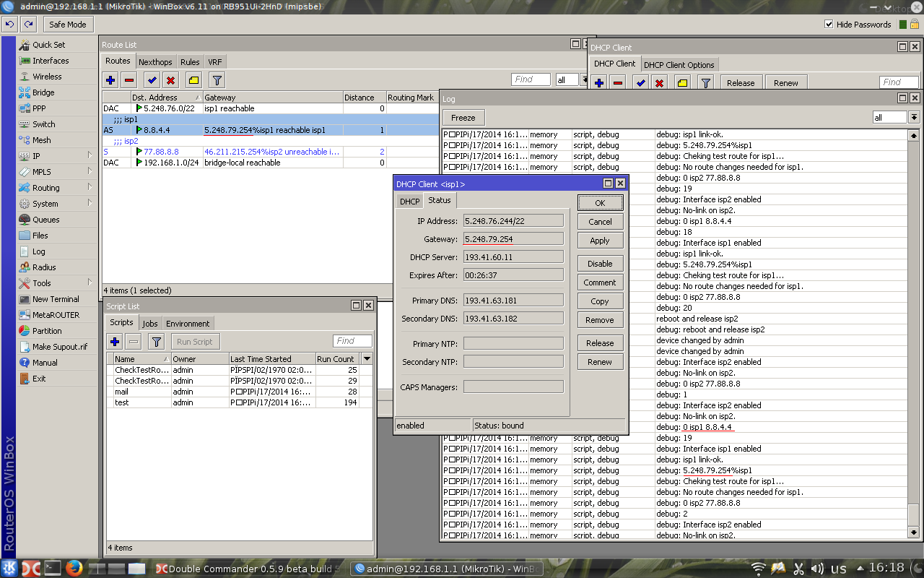
Task: Click the yellow comment icon in Route List toolbar
Action: click(193, 80)
